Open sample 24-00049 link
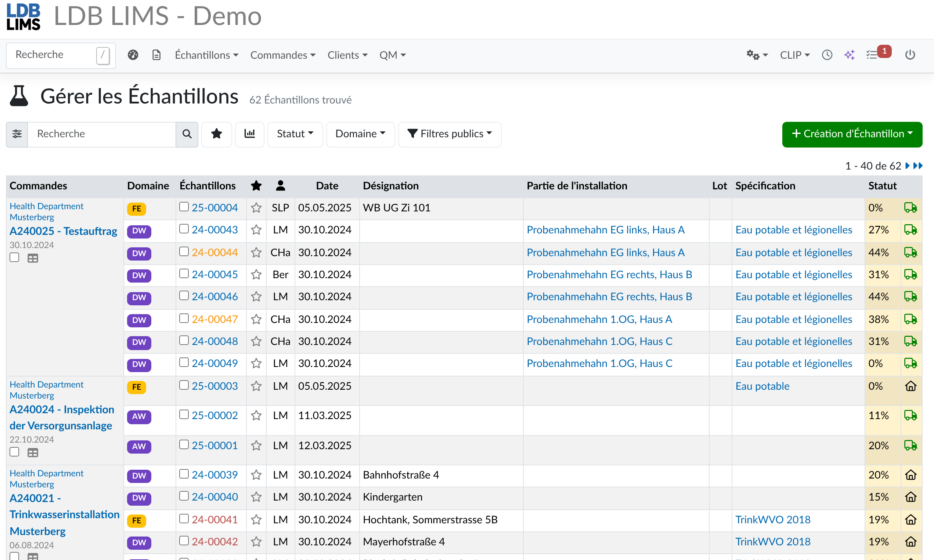The height and width of the screenshot is (560, 934). pos(215,363)
